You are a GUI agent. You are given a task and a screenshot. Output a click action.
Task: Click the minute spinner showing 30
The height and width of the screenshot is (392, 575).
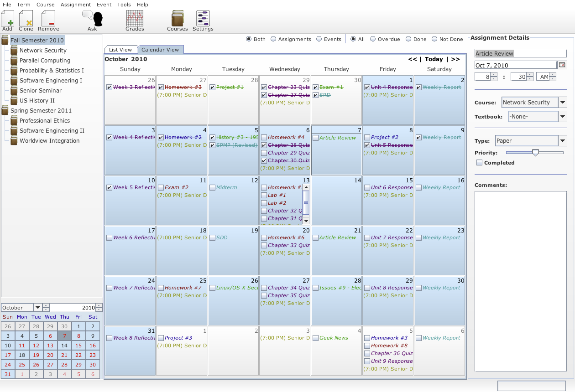tap(529, 77)
